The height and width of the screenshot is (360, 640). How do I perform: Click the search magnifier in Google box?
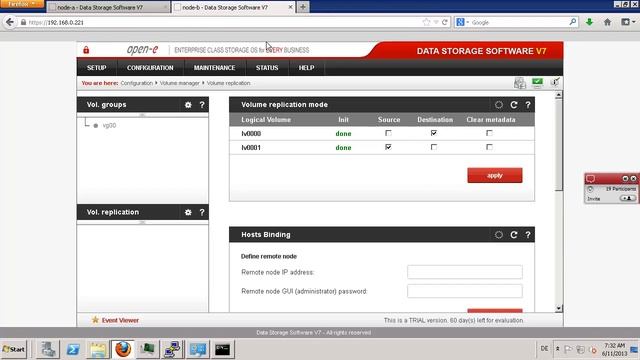(x=573, y=22)
